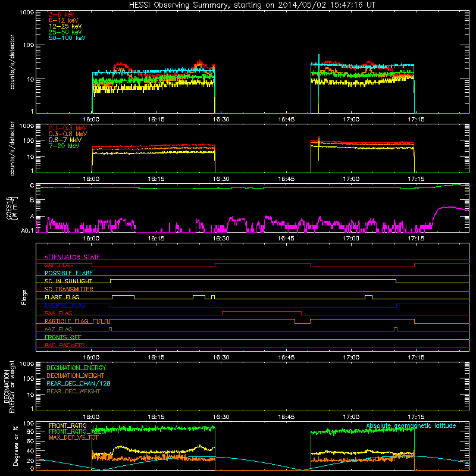476x476 pixels.
Task: Select the FLARE_FLAG label
Action: click(x=62, y=297)
